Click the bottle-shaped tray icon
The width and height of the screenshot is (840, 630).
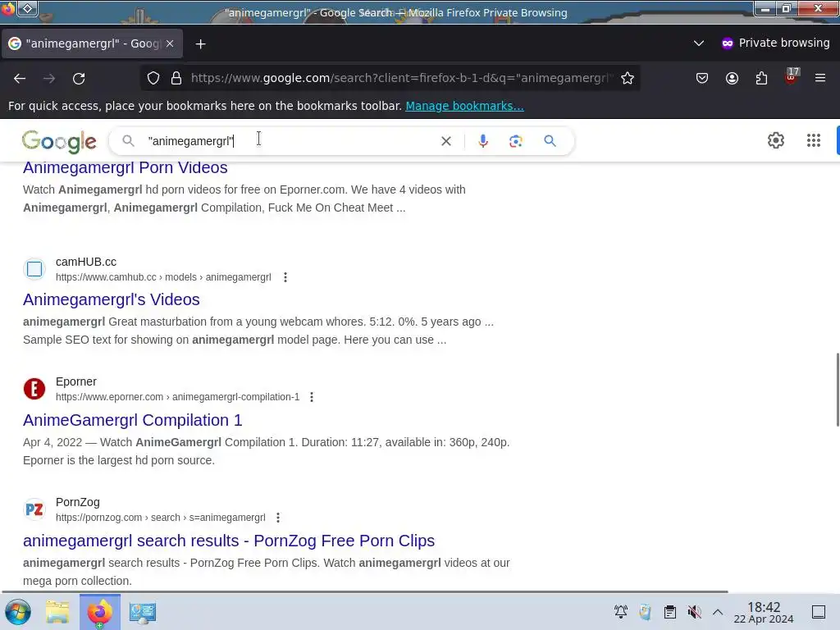(x=645, y=612)
